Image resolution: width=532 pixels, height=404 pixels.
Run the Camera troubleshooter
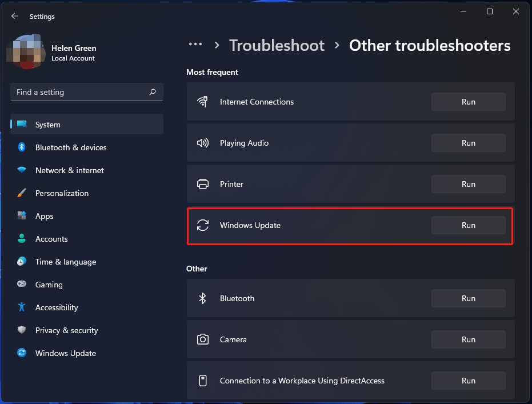(468, 339)
